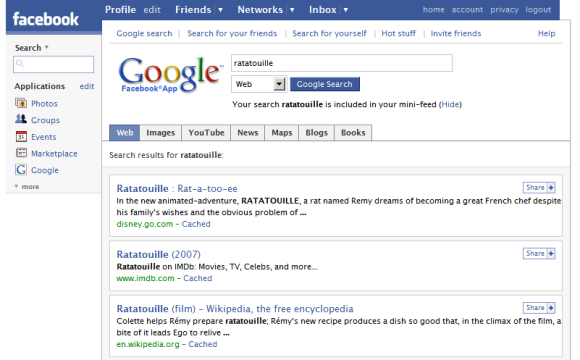Image resolution: width=580 pixels, height=360 pixels.
Task: Click the facebook logo
Action: (46, 19)
